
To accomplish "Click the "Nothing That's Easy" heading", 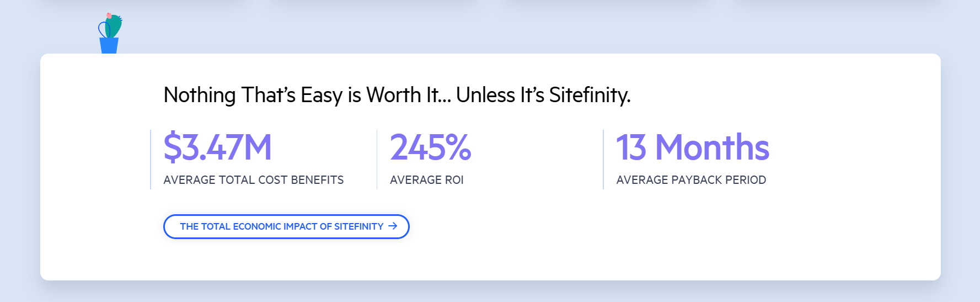I will tap(397, 95).
